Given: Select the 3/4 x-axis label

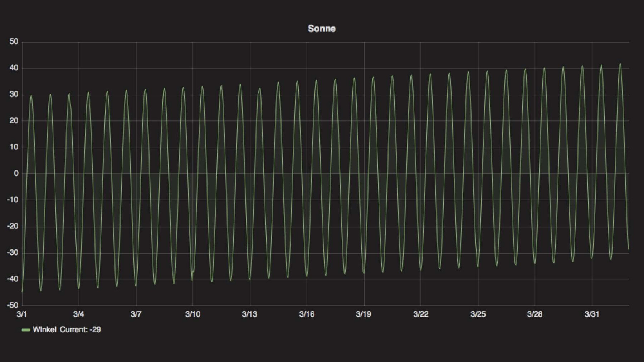Looking at the screenshot, I should pyautogui.click(x=79, y=314).
